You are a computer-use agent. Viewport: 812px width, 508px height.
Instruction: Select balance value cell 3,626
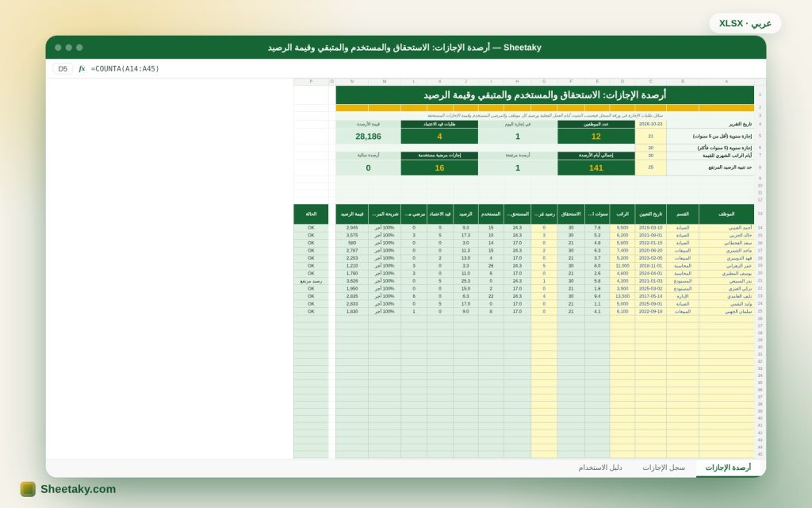click(x=352, y=281)
